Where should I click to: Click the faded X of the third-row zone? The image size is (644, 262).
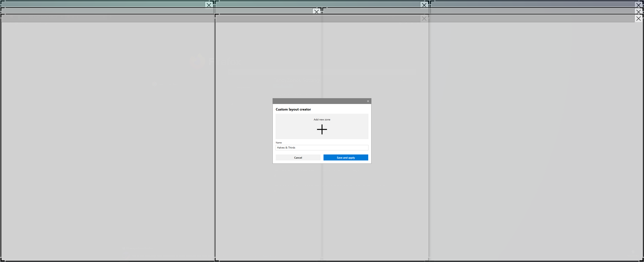pos(424,19)
